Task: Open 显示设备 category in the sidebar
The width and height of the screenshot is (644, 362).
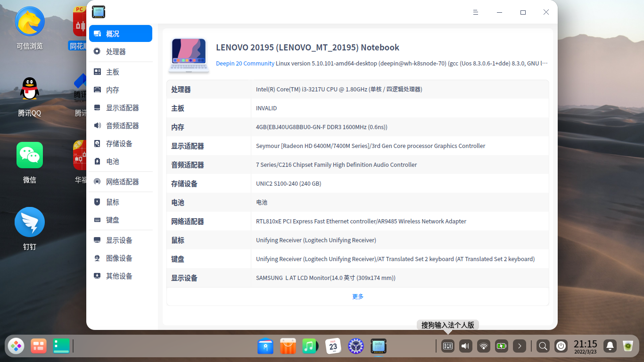Action: (x=121, y=240)
